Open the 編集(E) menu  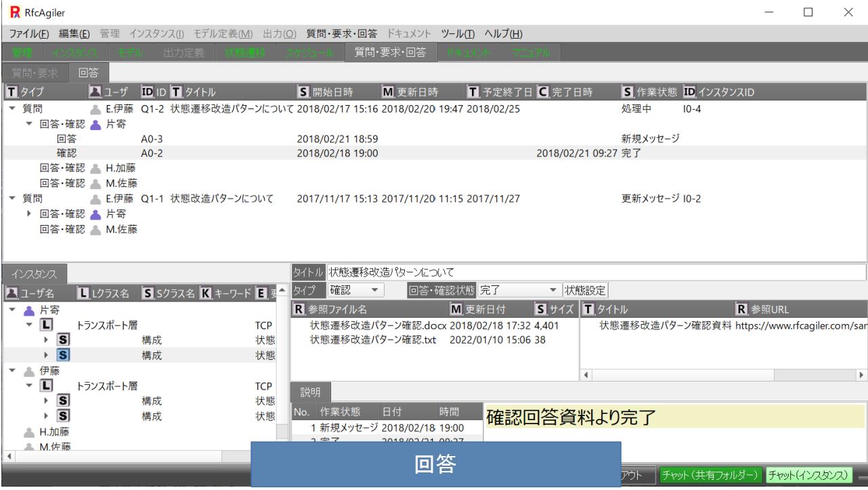pyautogui.click(x=74, y=34)
